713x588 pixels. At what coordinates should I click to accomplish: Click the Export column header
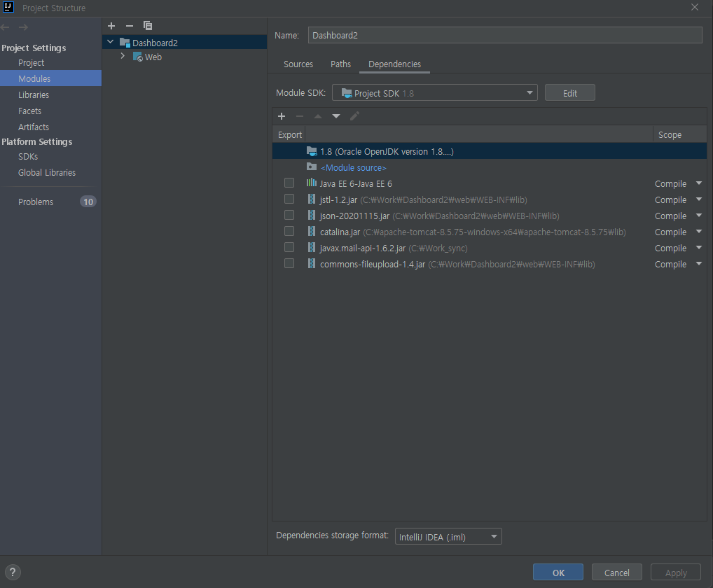(290, 134)
